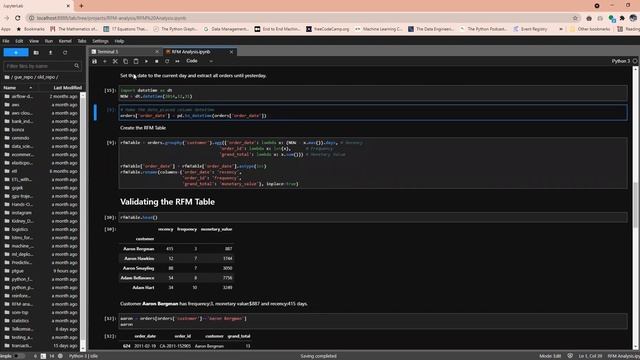Open the Run menu

tap(49, 41)
